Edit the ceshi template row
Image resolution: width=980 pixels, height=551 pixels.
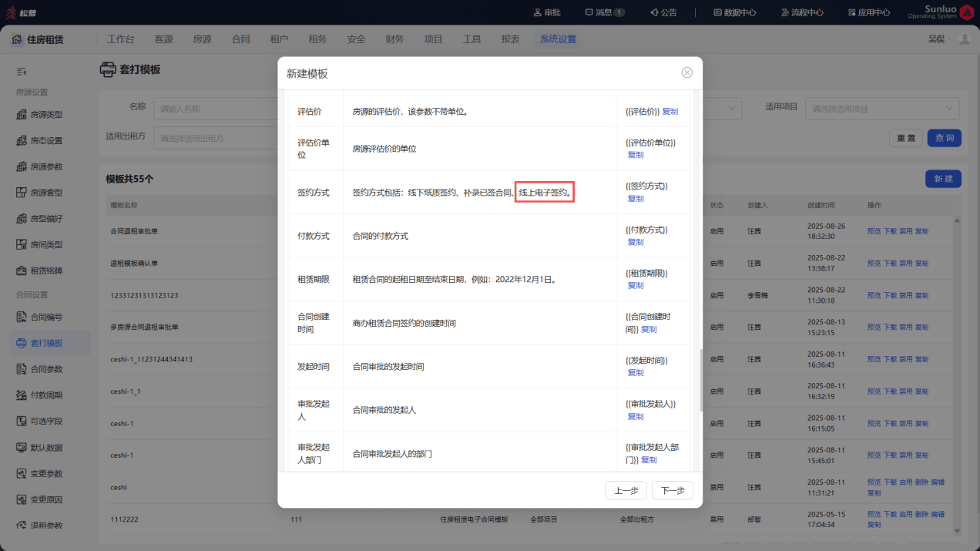938,482
